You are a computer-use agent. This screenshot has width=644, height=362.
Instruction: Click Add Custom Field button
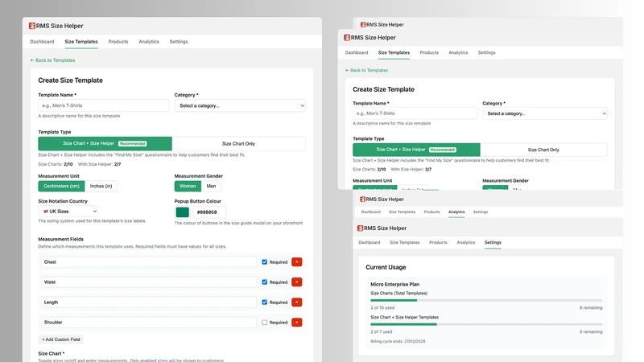[x=61, y=339]
